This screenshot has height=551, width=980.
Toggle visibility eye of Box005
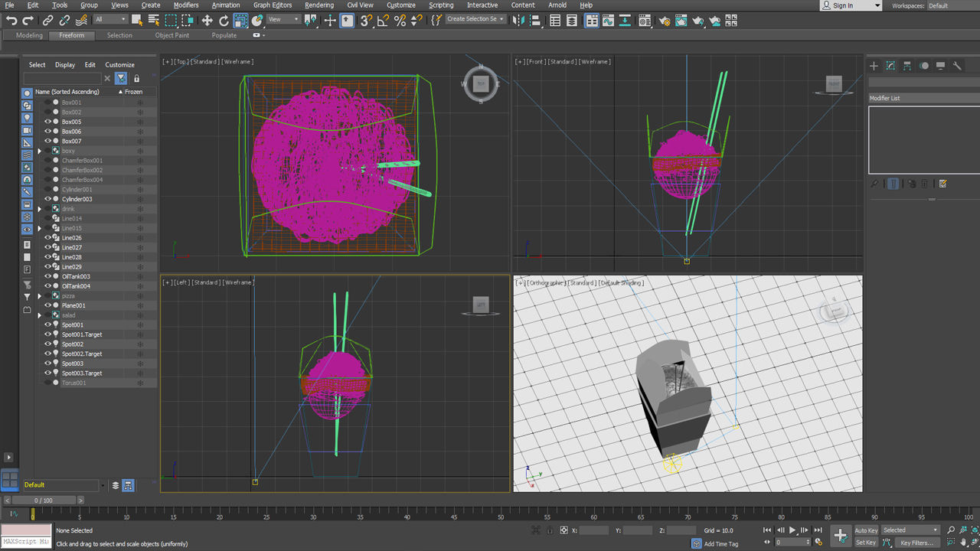[47, 122]
